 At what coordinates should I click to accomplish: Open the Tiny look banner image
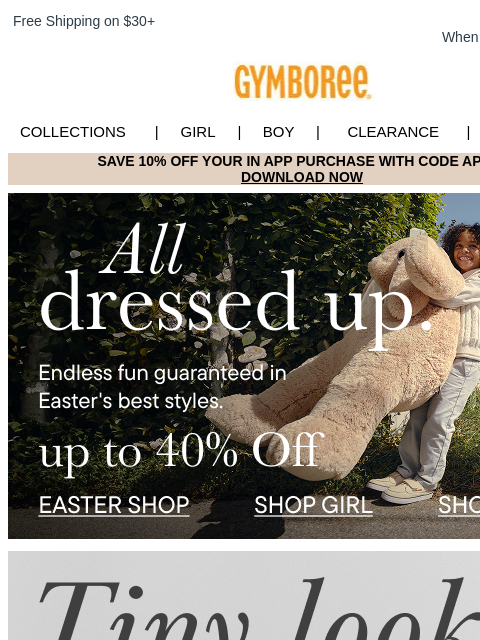pos(244,596)
